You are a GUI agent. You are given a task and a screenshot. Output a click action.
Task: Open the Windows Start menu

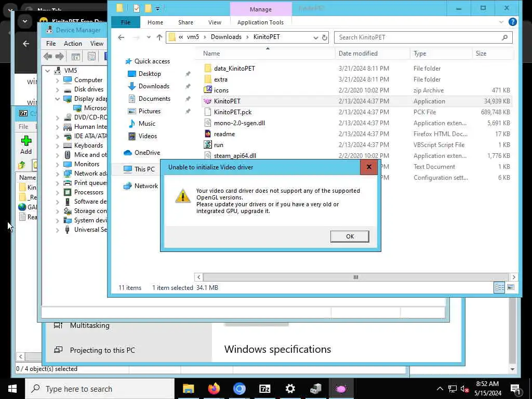coord(12,389)
